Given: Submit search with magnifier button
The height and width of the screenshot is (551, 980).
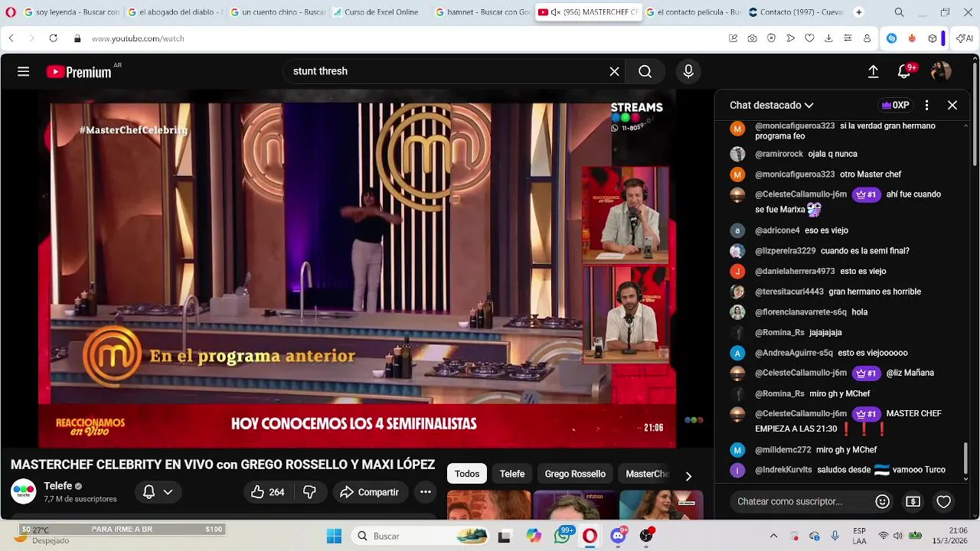Looking at the screenshot, I should click(x=645, y=71).
